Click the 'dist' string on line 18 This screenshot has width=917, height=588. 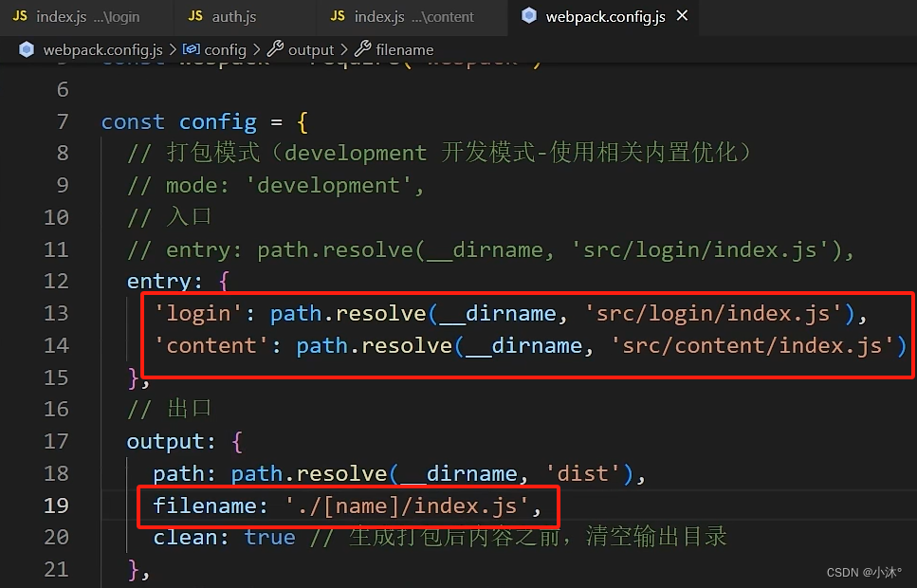pos(583,473)
